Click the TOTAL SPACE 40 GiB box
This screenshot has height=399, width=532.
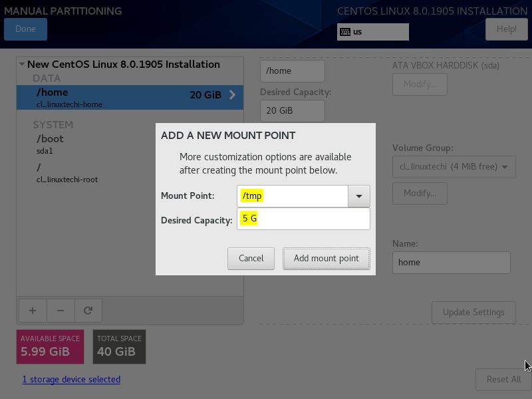(x=120, y=346)
